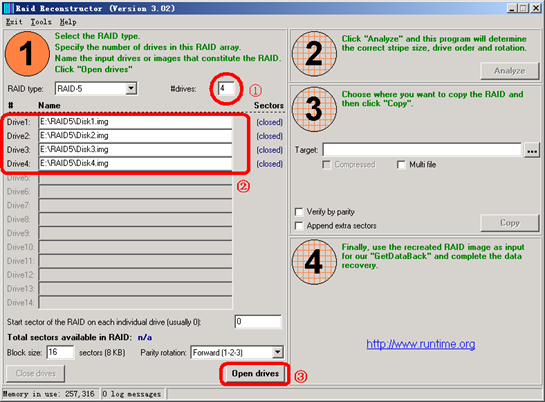Click the step 2 Analyze circle icon
Image resolution: width=545 pixels, height=402 pixels.
(314, 54)
